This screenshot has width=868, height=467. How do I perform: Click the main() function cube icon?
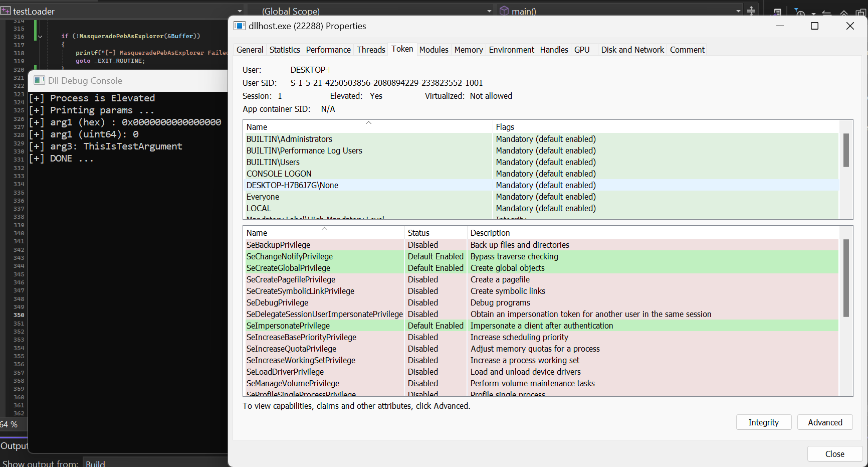(504, 11)
